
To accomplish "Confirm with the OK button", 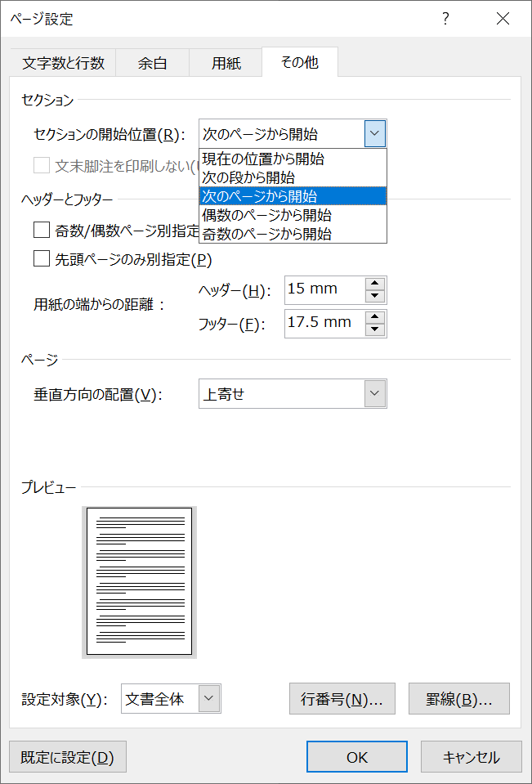I will [x=357, y=758].
